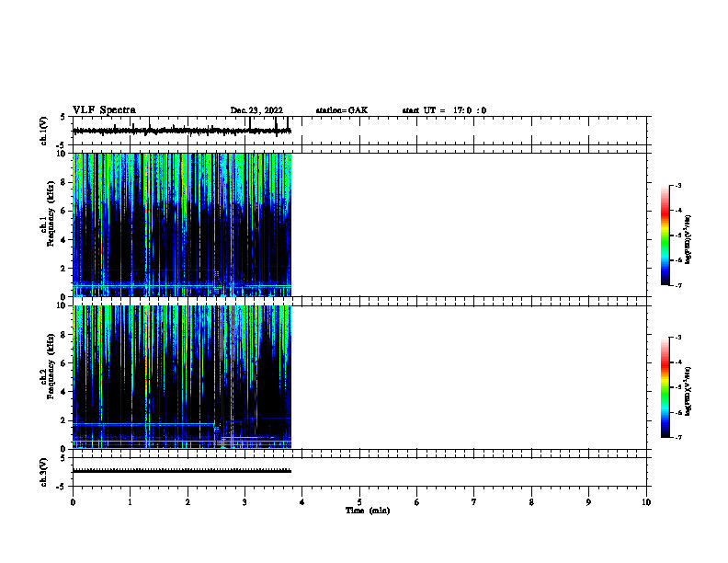Screen dimensions: 728x563
Task: Click the "ch.3(V)" axis label
Action: (43, 472)
